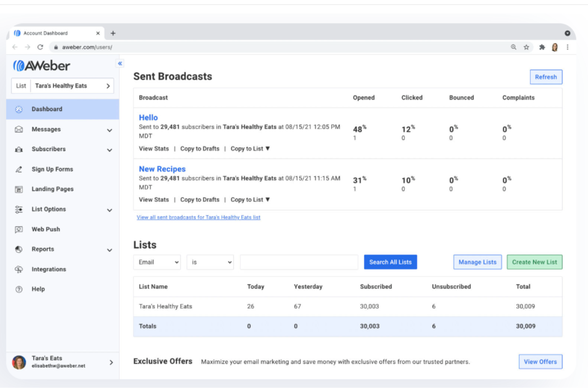Expand the Reports menu chevron
588x392 pixels.
click(110, 250)
